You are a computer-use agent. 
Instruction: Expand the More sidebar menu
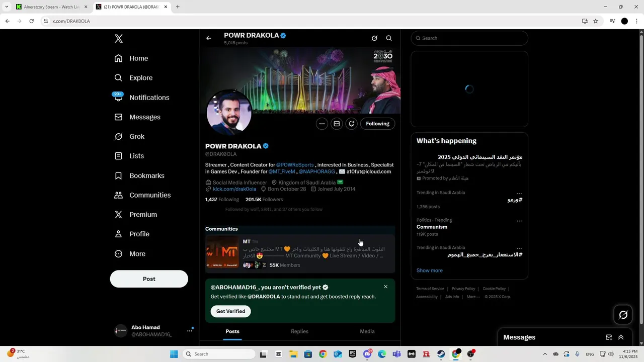click(x=130, y=254)
